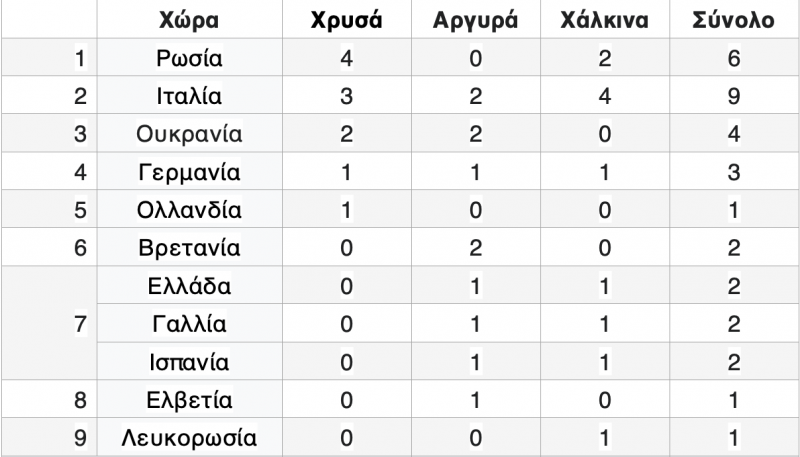Select the Ουκρανία cell
The width and height of the screenshot is (800, 457).
pyautogui.click(x=189, y=135)
